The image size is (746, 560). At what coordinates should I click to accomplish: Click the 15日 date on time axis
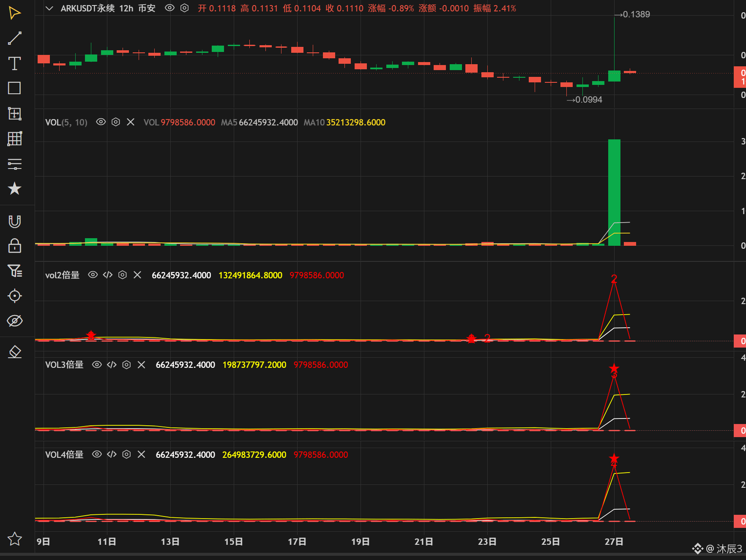[233, 541]
